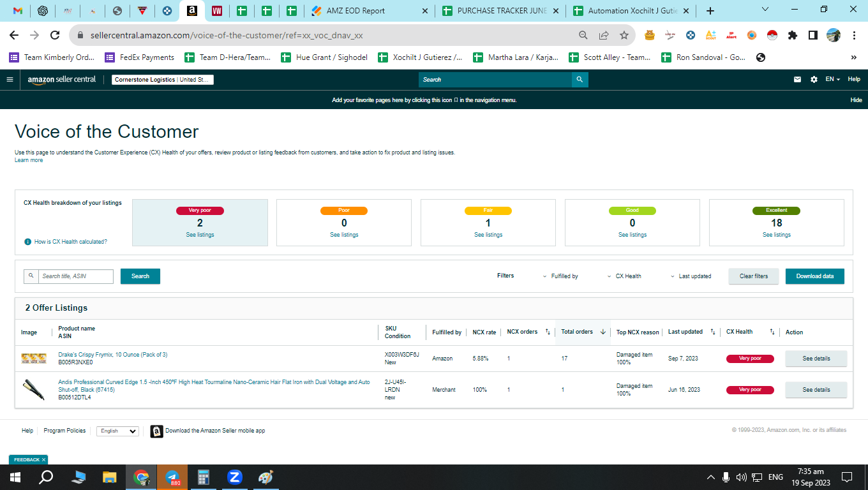Open the Zoom app in taskbar
Image resolution: width=868 pixels, height=490 pixels.
(x=235, y=477)
